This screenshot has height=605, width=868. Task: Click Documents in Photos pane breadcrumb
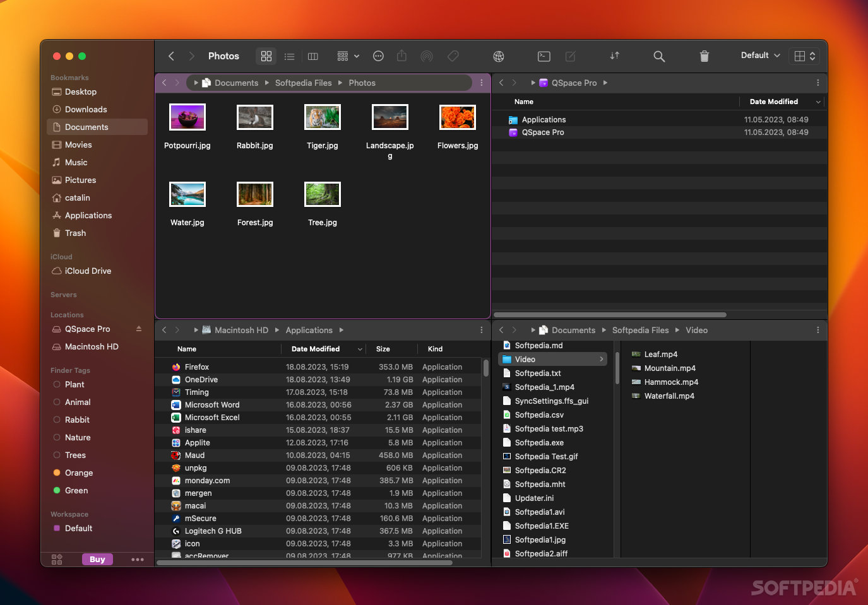[237, 83]
